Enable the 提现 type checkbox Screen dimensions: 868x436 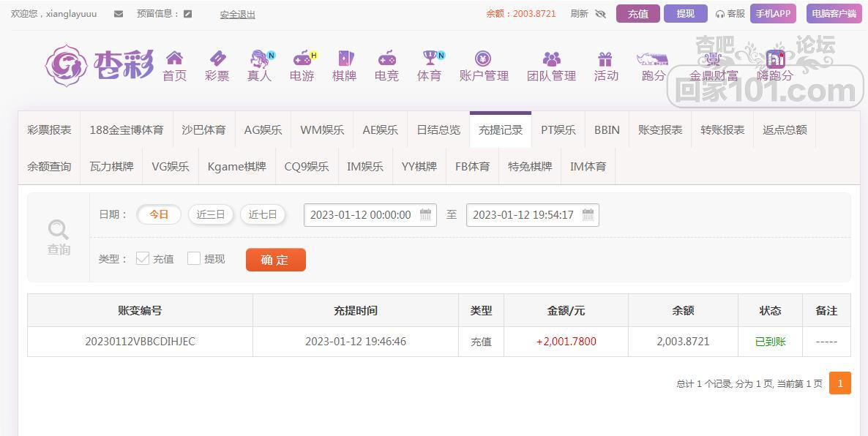pos(194,258)
